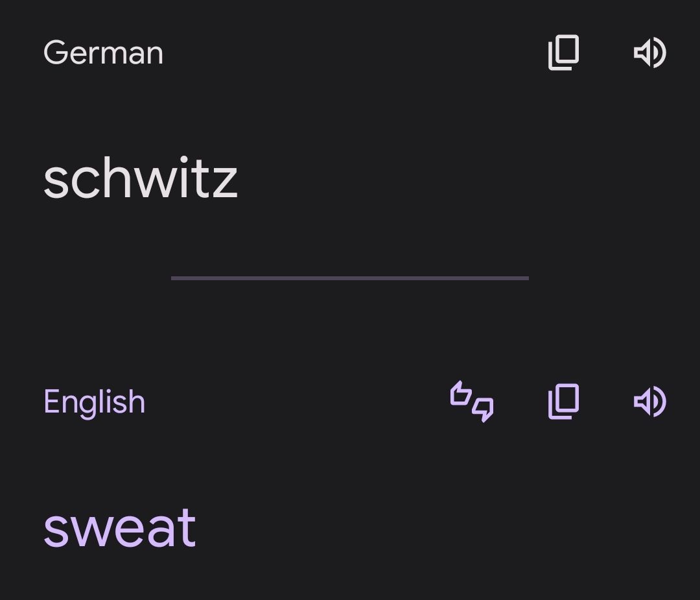This screenshot has height=600, width=700.
Task: Tap the source word schwitz to edit
Action: [141, 177]
